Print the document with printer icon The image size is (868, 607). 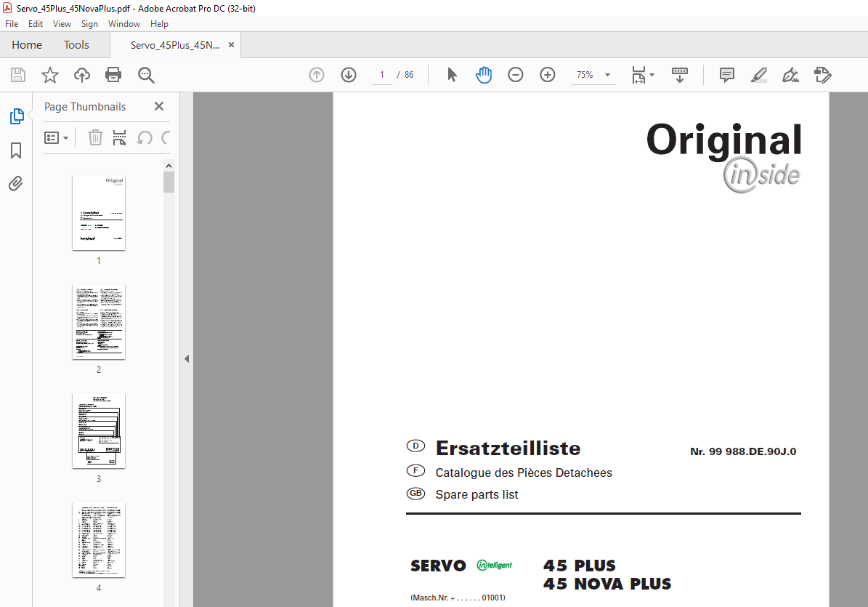113,75
